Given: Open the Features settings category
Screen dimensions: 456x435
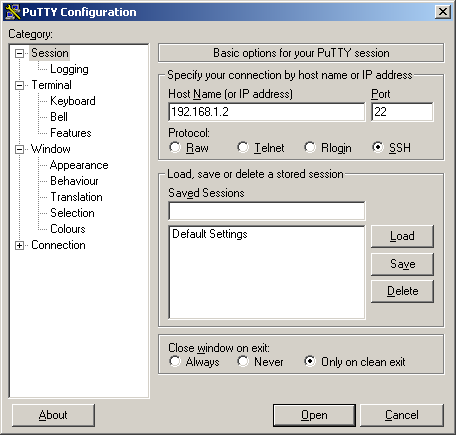Looking at the screenshot, I should pos(71,133).
